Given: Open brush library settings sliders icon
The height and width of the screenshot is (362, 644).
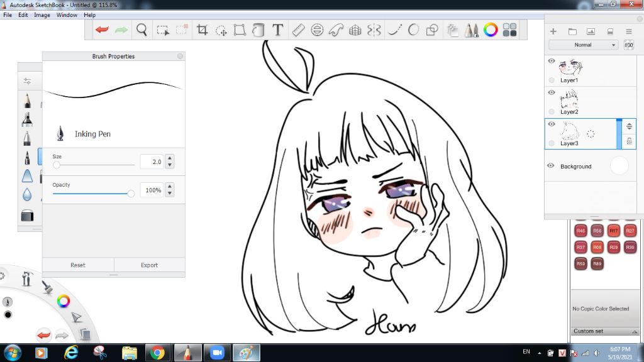Looking at the screenshot, I should [x=27, y=80].
